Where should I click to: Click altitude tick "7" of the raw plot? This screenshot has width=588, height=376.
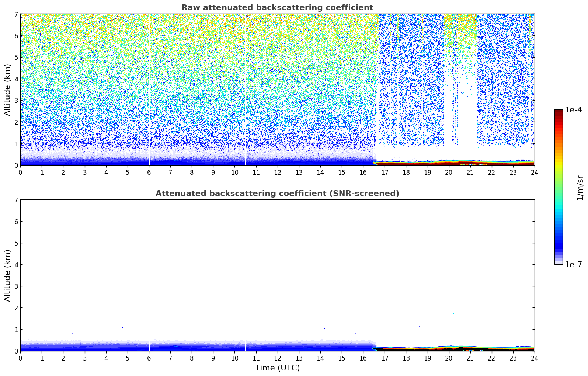16,14
